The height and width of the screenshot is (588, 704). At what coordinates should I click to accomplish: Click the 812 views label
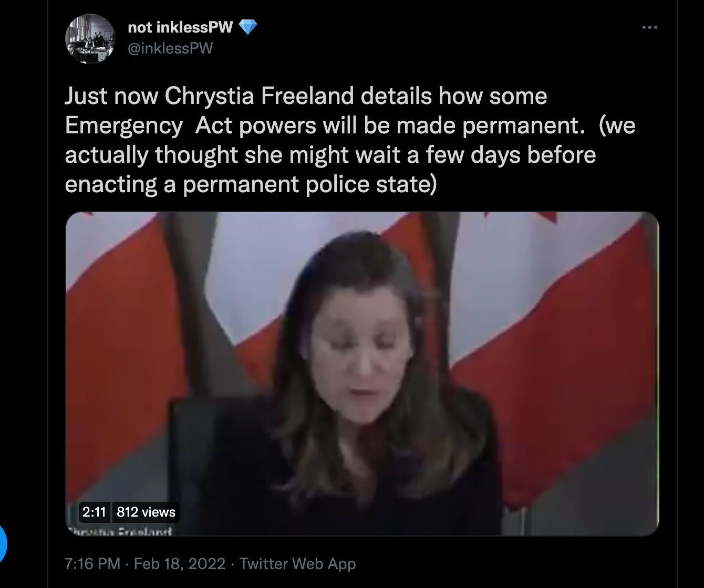pos(146,512)
